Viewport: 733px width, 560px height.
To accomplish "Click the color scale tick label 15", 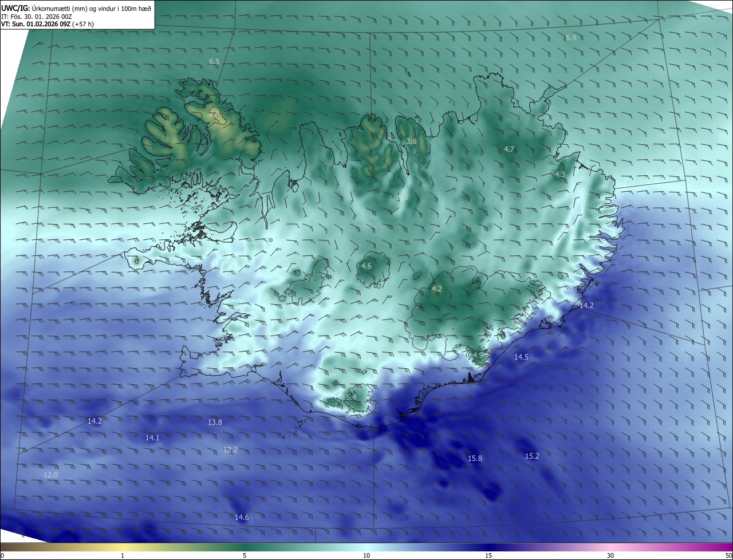I will (x=488, y=556).
